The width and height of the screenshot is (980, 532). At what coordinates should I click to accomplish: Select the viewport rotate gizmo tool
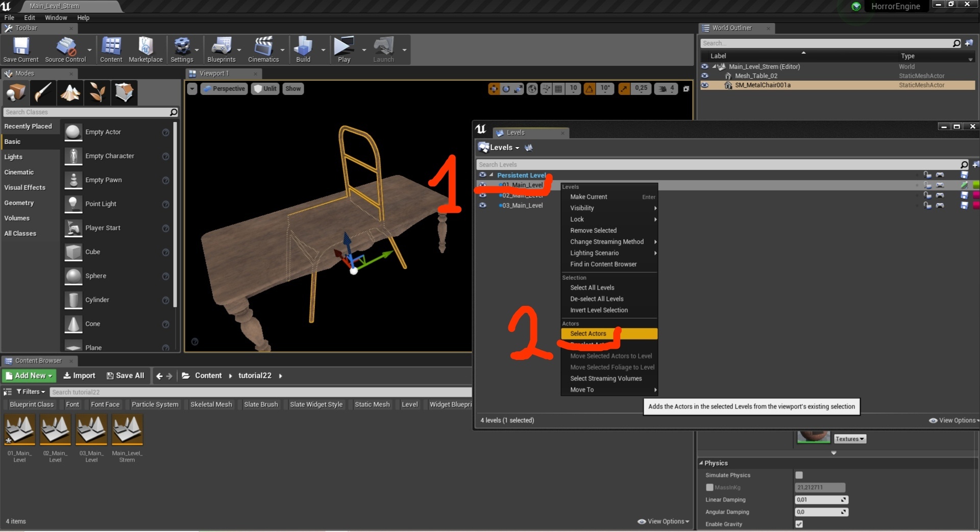[506, 89]
